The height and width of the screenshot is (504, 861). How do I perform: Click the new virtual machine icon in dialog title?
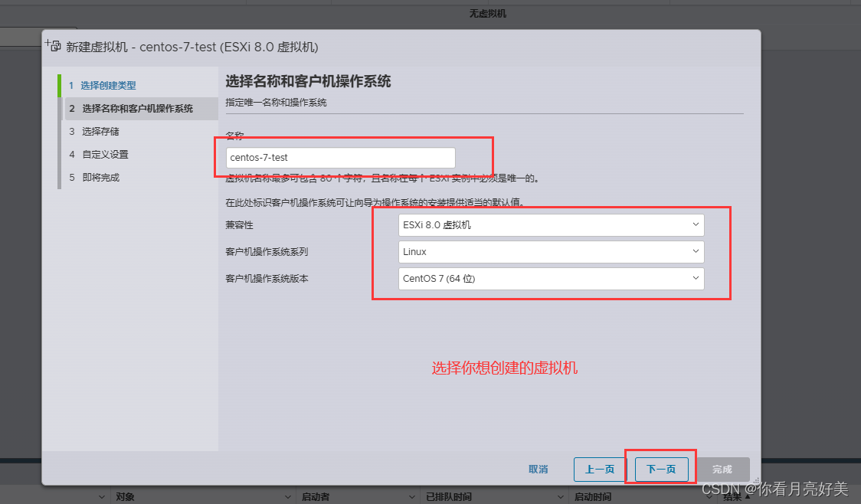click(x=54, y=45)
